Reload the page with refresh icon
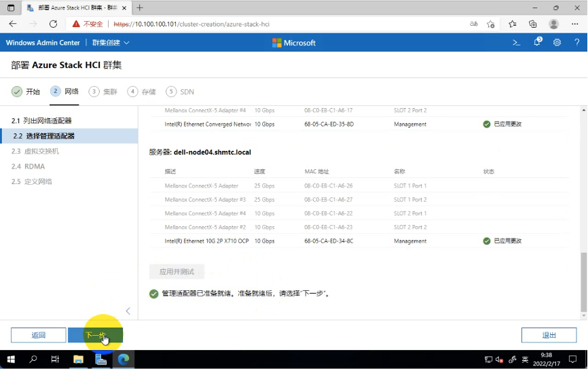 tap(53, 24)
